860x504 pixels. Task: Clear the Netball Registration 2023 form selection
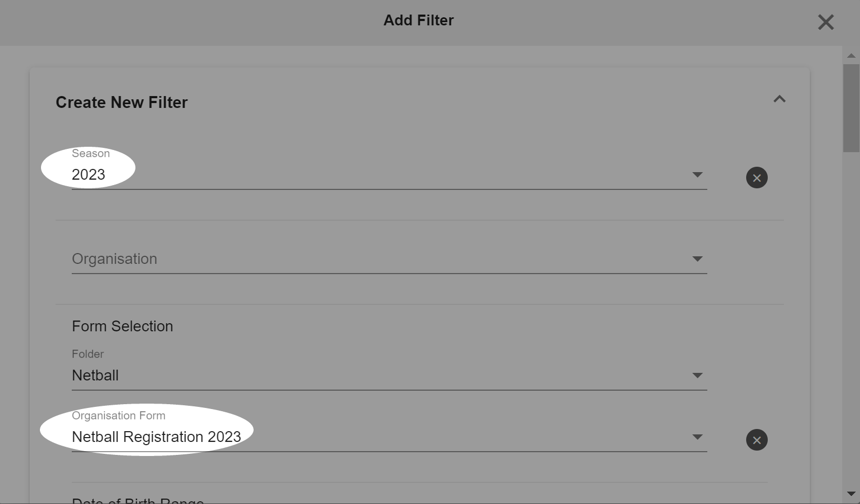(756, 440)
